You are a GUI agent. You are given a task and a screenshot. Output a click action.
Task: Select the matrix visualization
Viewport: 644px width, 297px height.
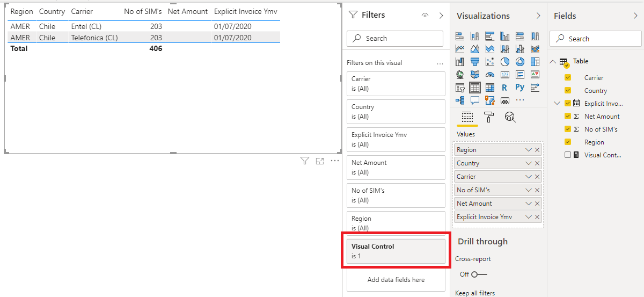coord(490,88)
